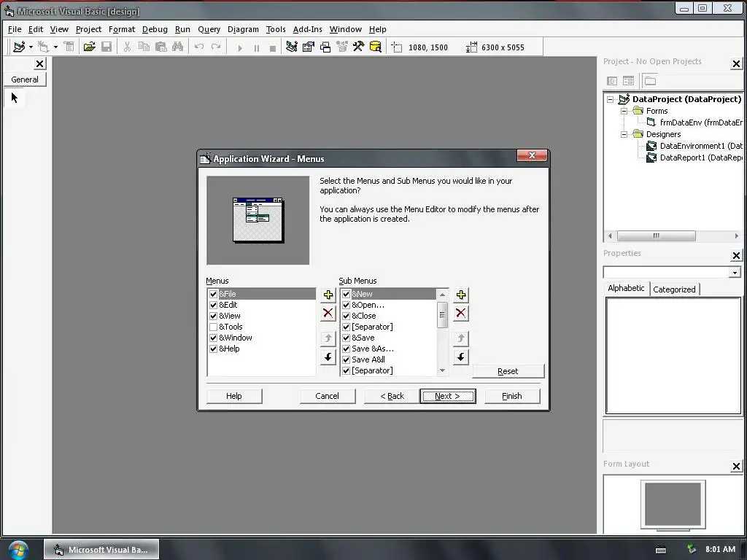Collapse the Forms folder in the project tree
Viewport: 747px width, 560px height.
624,111
